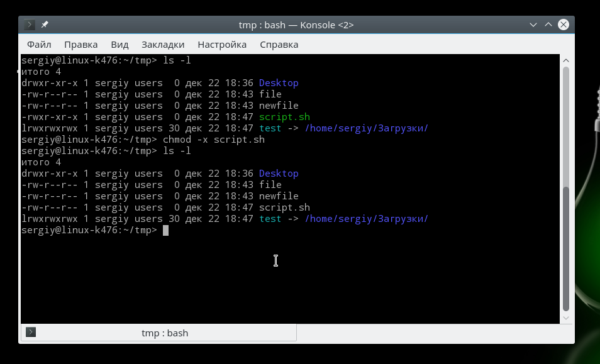
Task: Close the Konsole window with X icon
Action: click(564, 25)
